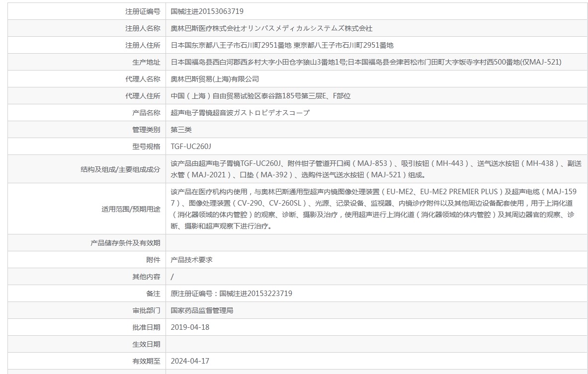The image size is (588, 374).
Task: Select expiry date 2024-04-17
Action: (190, 361)
